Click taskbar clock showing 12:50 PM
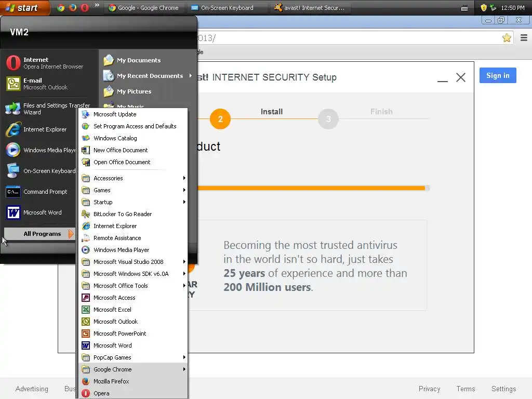This screenshot has height=399, width=532. (513, 8)
